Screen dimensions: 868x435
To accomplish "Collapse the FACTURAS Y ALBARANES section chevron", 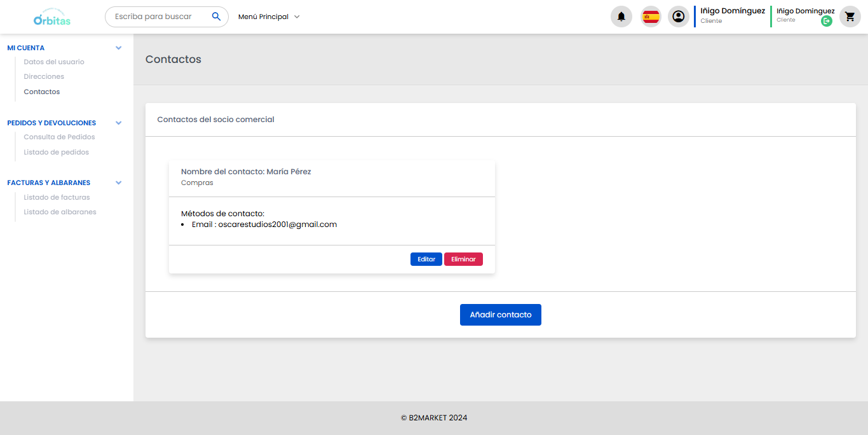I will click(118, 183).
